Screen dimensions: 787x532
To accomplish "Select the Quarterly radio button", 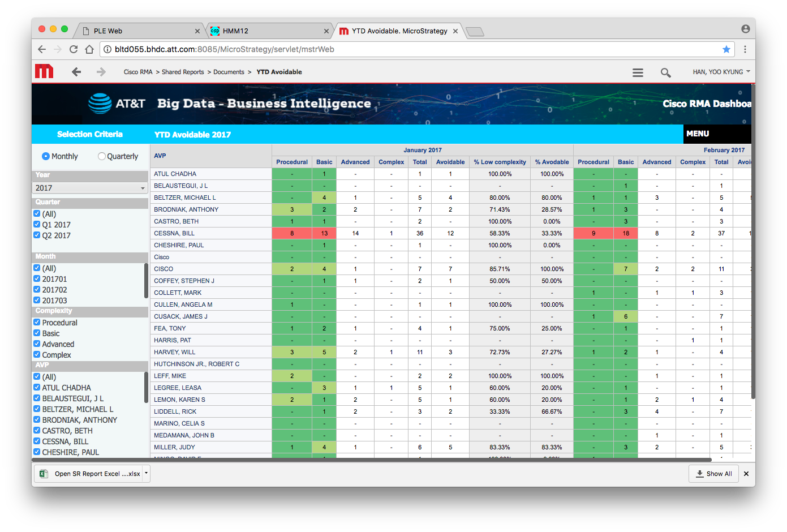I will [x=102, y=156].
